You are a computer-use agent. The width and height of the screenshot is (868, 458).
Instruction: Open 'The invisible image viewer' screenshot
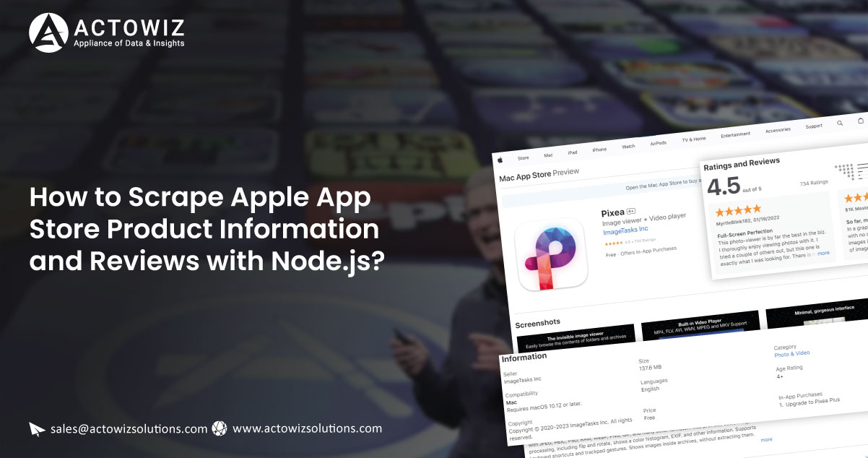point(576,337)
